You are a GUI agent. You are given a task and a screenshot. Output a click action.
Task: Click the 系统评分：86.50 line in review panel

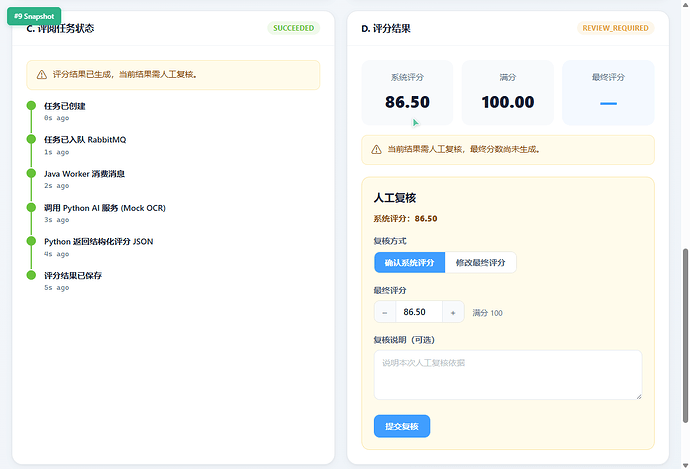pyautogui.click(x=405, y=219)
